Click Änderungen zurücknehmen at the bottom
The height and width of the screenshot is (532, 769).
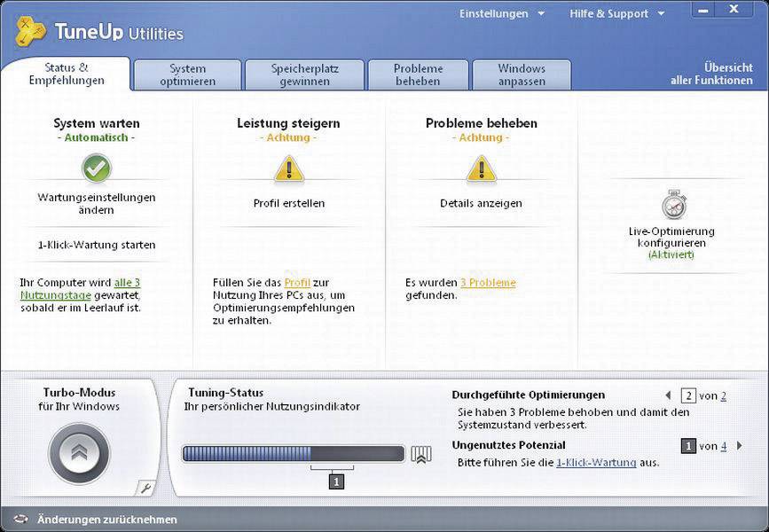tap(107, 520)
